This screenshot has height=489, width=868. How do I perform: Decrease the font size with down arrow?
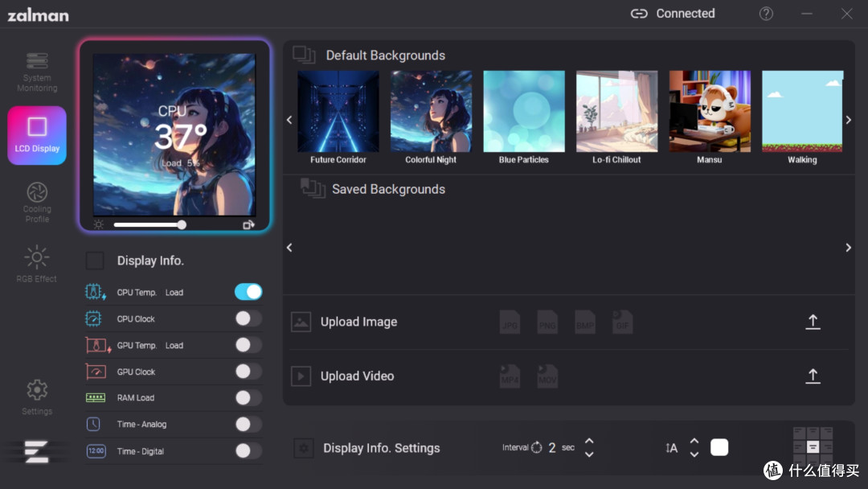pyautogui.click(x=694, y=454)
